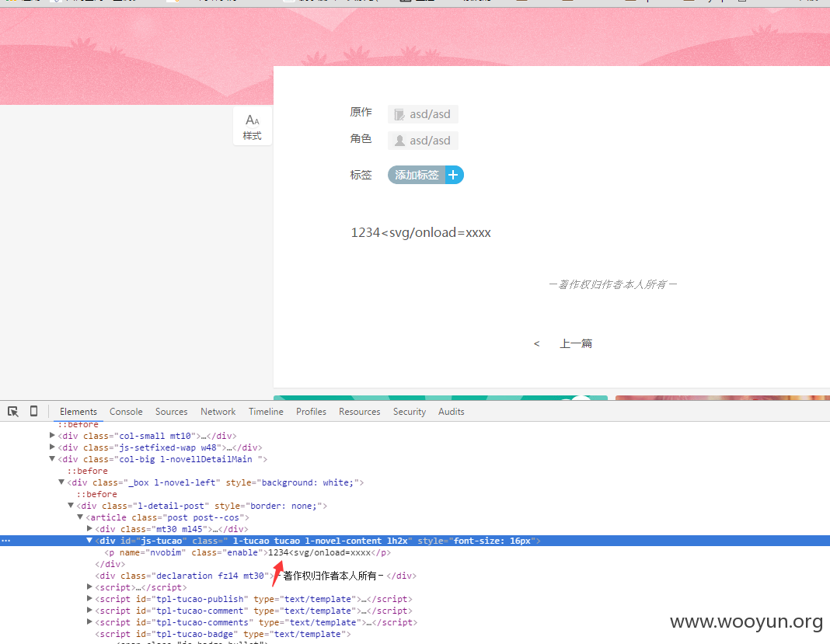The height and width of the screenshot is (644, 830).
Task: Collapse the selected js-tucao div node
Action: (89, 540)
